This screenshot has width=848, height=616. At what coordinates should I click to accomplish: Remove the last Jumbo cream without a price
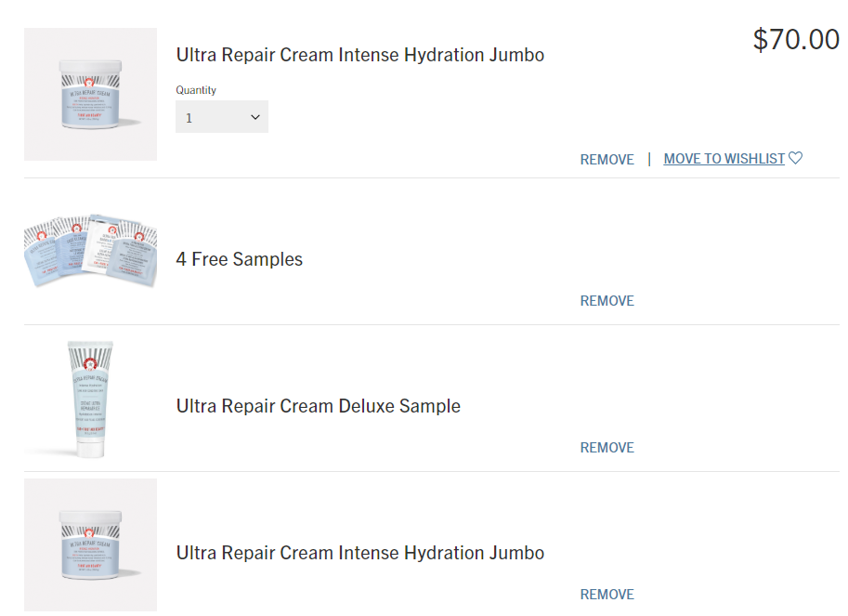pos(607,595)
